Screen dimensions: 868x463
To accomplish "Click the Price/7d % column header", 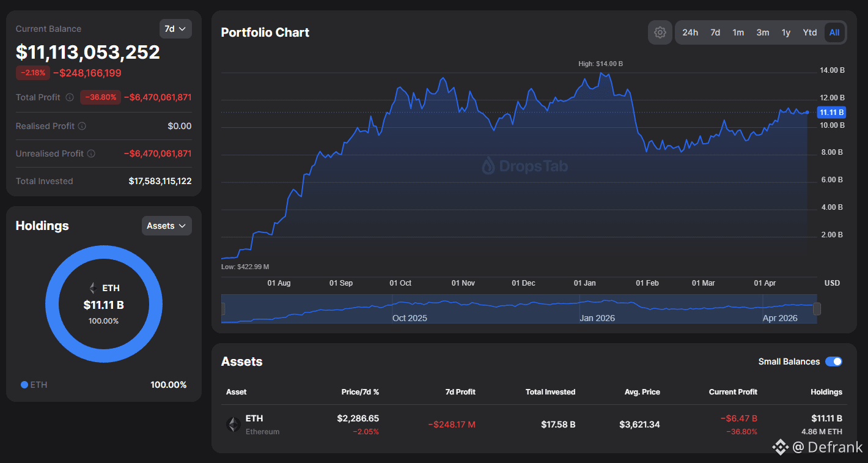I will (x=359, y=392).
